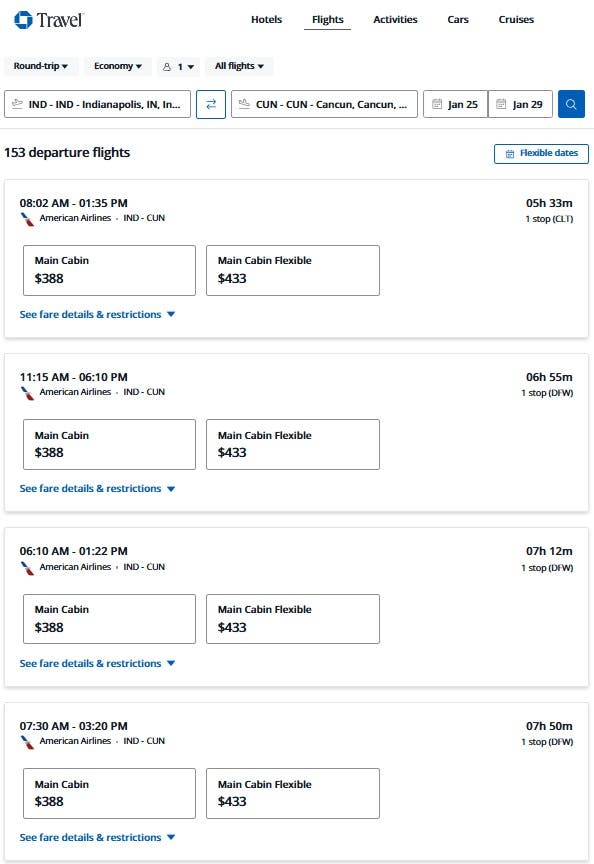594x864 pixels.
Task: Open the Cruises section
Action: tap(516, 18)
